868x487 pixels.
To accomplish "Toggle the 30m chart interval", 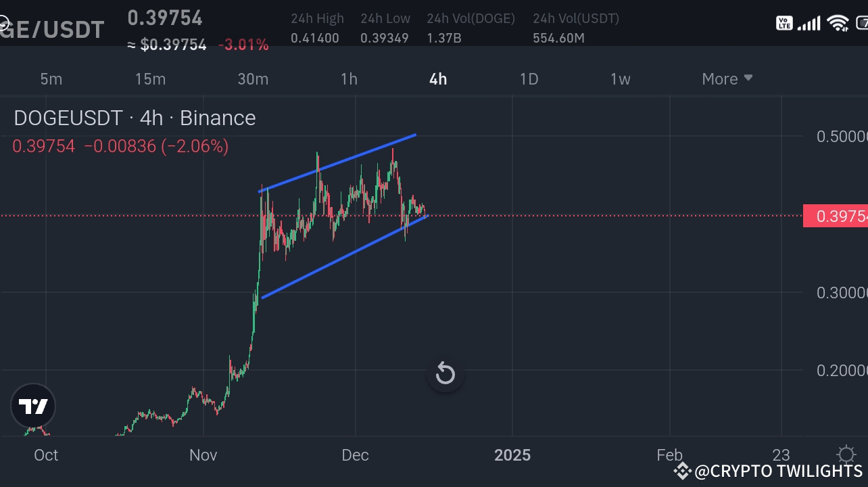I will (253, 78).
